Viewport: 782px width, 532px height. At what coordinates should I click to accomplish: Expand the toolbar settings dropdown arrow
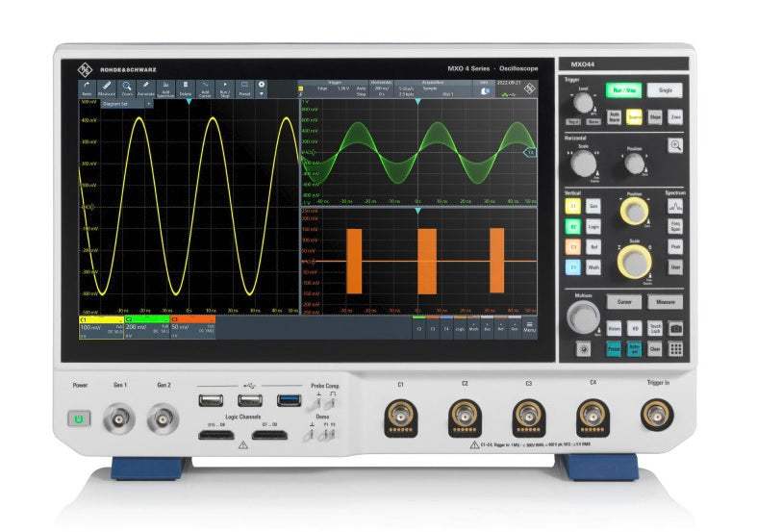pos(261,94)
